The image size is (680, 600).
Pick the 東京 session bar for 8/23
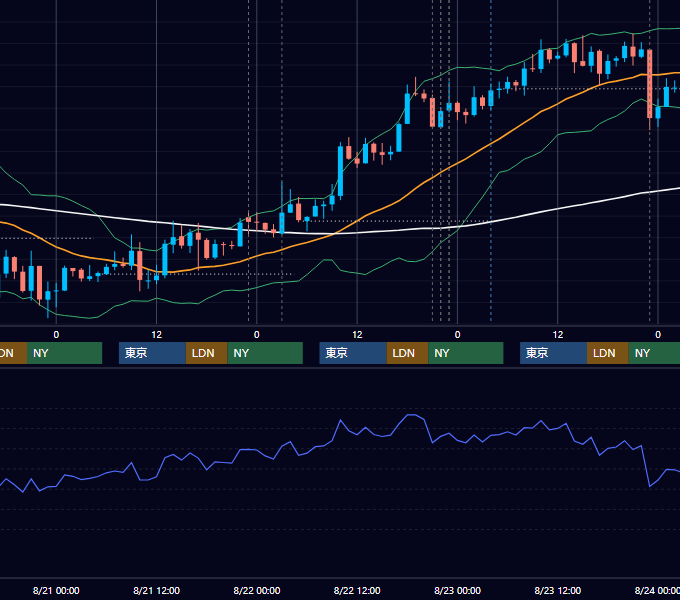[553, 353]
